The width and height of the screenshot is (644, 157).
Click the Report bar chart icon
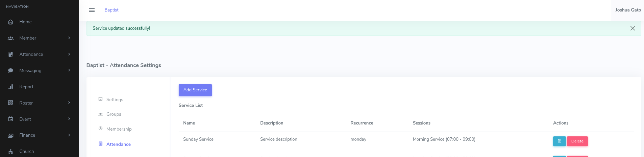point(11,87)
